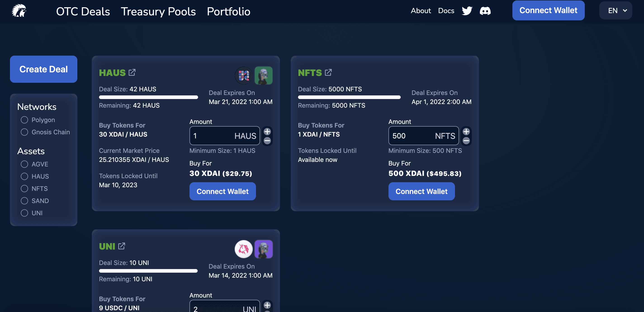Viewport: 644px width, 312px height.
Task: Click the HAUS token avatar icon
Action: click(244, 75)
